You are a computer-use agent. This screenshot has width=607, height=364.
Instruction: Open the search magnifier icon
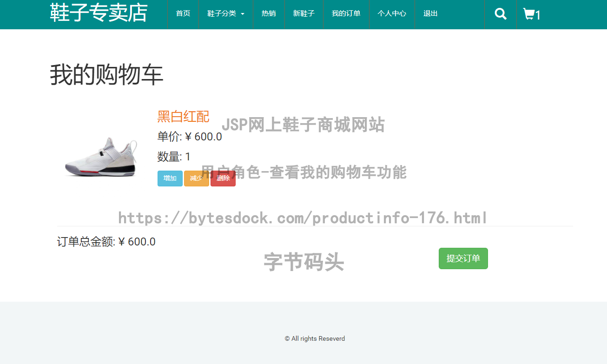[501, 14]
